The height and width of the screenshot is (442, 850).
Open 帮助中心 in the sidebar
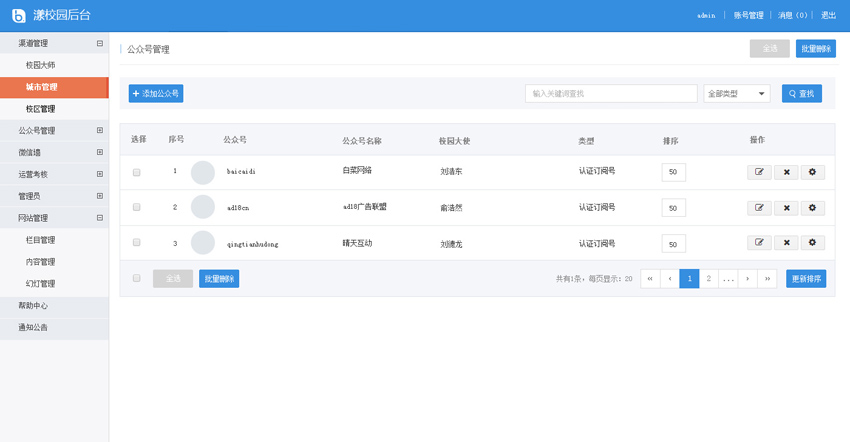33,306
